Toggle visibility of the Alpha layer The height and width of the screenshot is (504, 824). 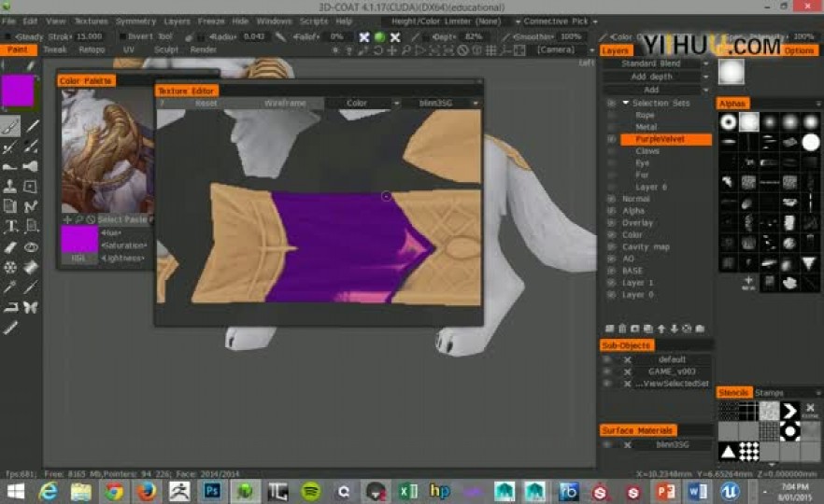pyautogui.click(x=612, y=211)
